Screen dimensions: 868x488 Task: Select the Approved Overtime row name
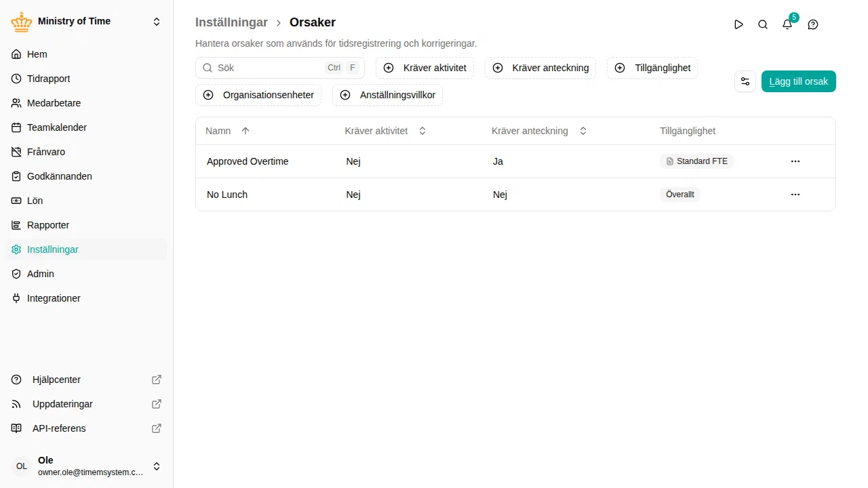point(248,161)
